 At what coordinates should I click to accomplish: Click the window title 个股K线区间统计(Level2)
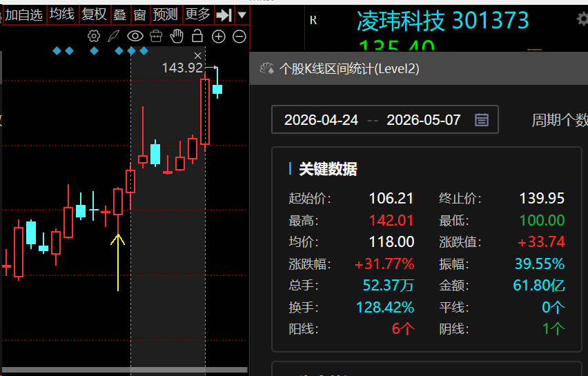[x=349, y=68]
